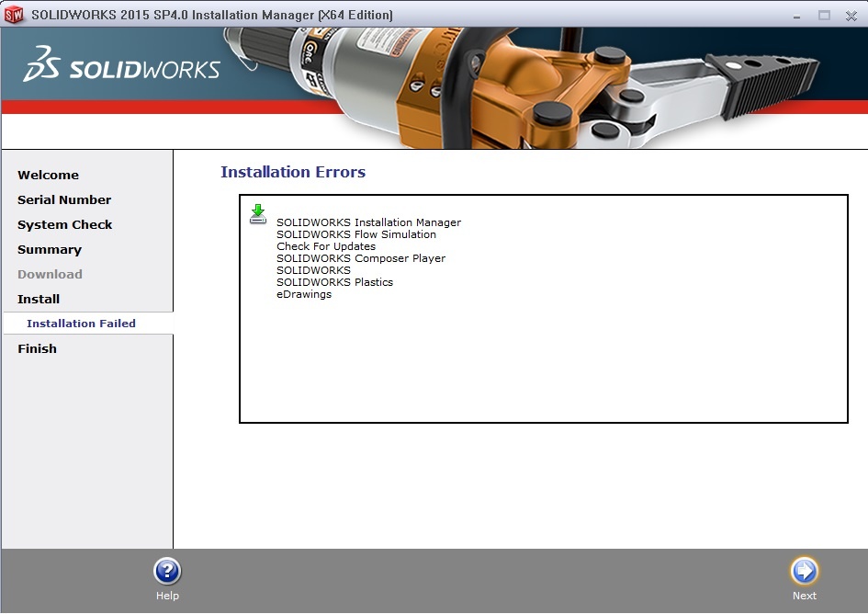Select the Install step in sidebar

39,300
